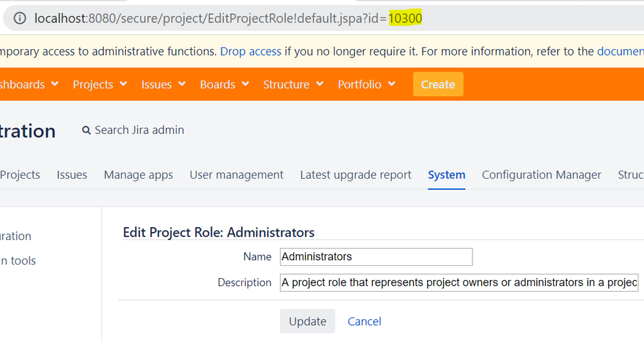Viewport: 644px width, 342px height.
Task: Expand the Portfolio dropdown menu
Action: coord(367,84)
